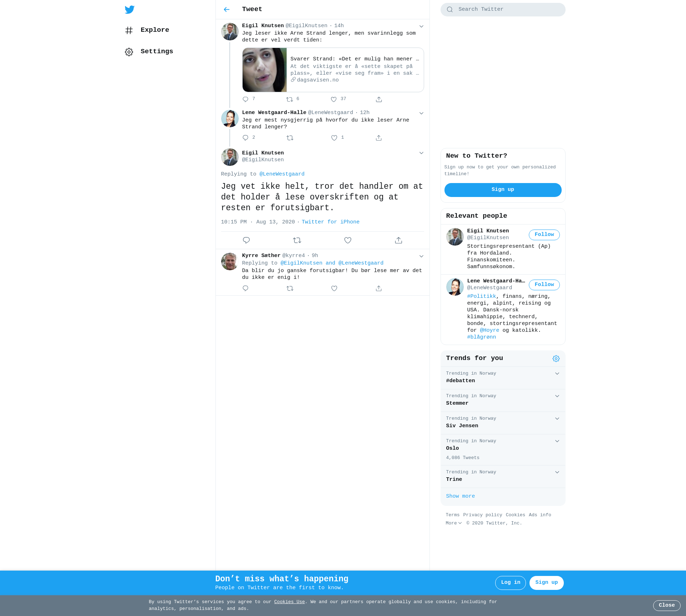Screen dimensions: 686x616
Task: Click the back arrow next to Tweet
Action: coord(227,10)
